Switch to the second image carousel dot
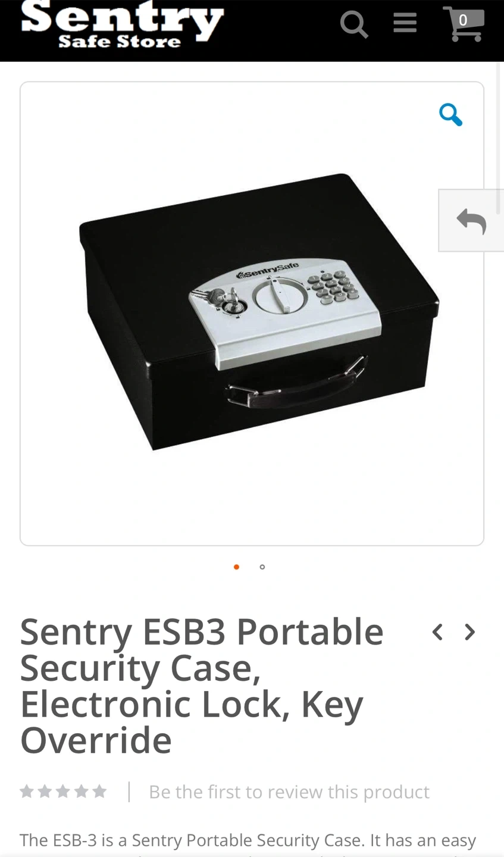Image resolution: width=504 pixels, height=857 pixels. point(262,567)
